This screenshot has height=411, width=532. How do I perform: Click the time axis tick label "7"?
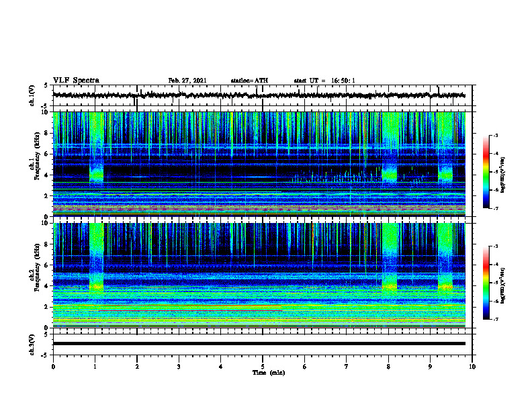[347, 367]
